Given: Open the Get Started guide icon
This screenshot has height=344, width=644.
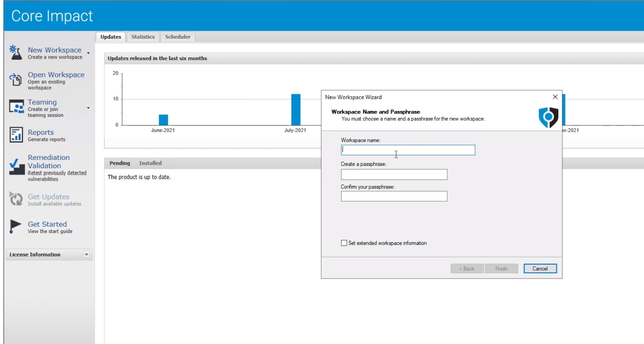Looking at the screenshot, I should (15, 226).
